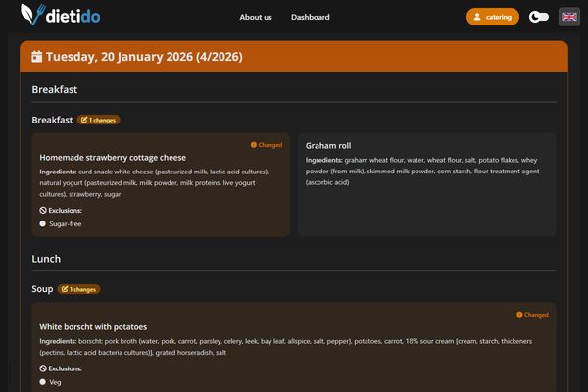Image resolution: width=588 pixels, height=392 pixels.
Task: Open the About us page
Action: click(256, 17)
